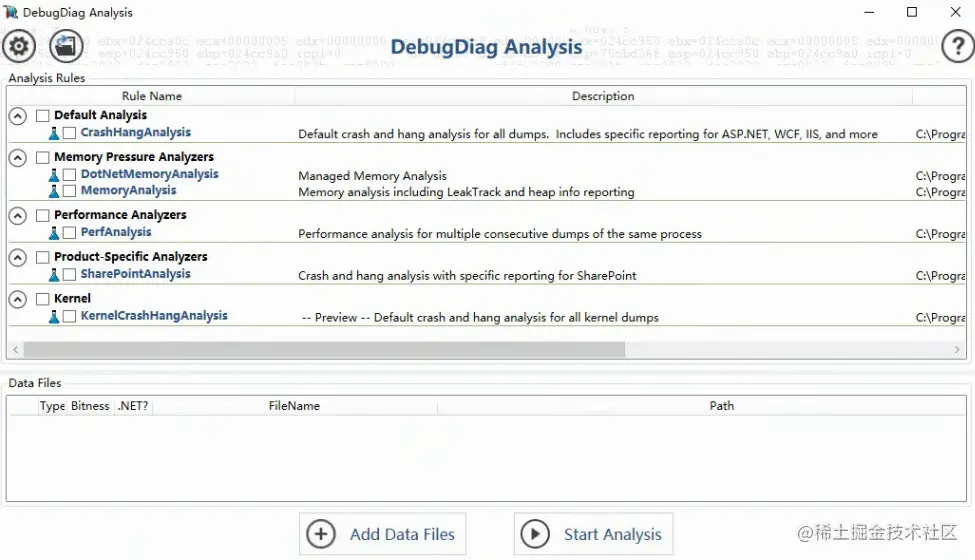Open the DotNetMemoryAnalysis rule link
The width and height of the screenshot is (975, 560).
tap(149, 174)
